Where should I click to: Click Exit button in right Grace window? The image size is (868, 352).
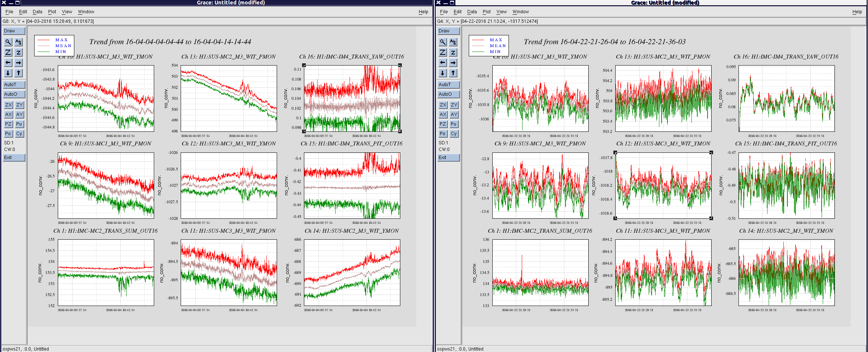449,158
